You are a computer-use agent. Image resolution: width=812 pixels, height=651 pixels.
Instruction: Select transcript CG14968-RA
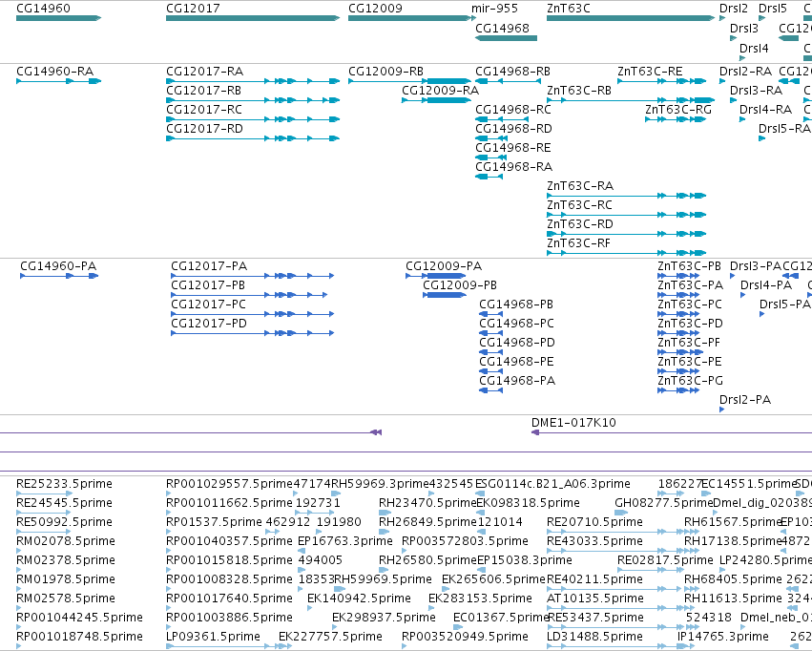coord(513,167)
